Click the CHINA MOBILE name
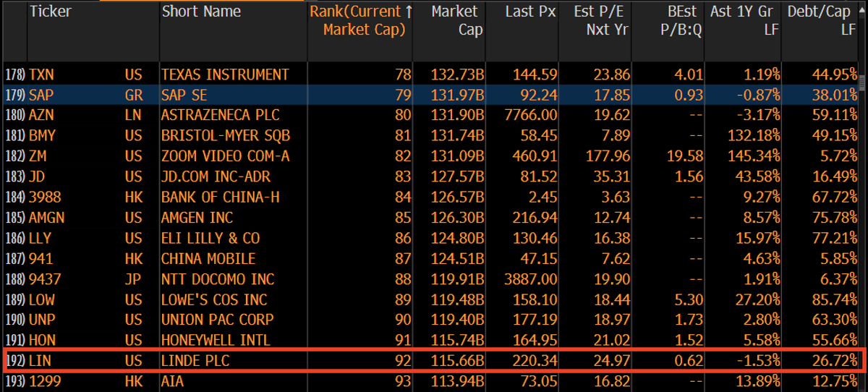The width and height of the screenshot is (868, 392). click(x=208, y=259)
